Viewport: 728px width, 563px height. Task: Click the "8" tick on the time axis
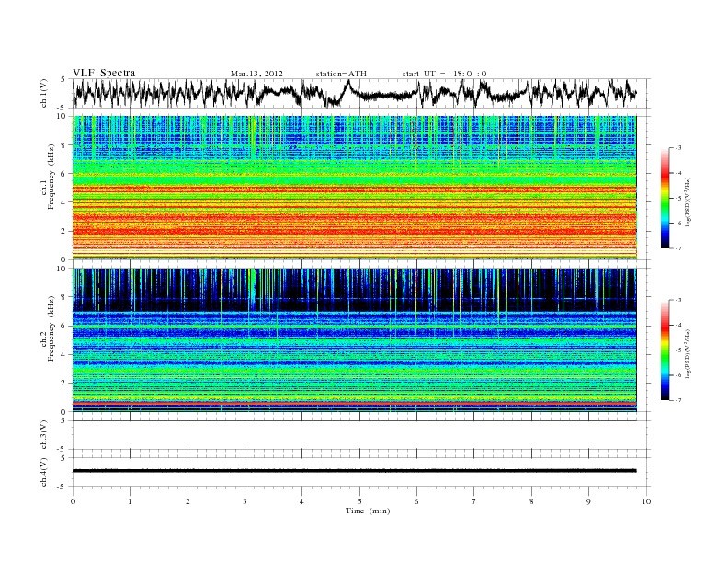[531, 501]
